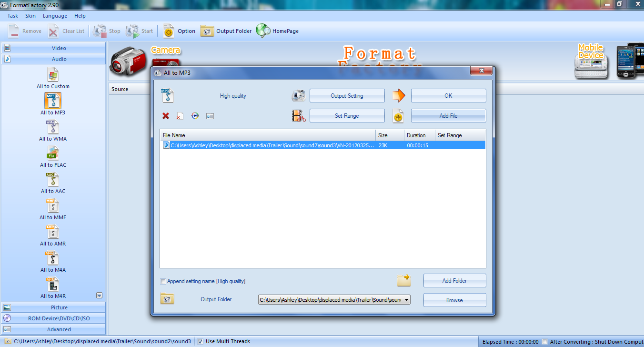Sort by File Name column header
The height and width of the screenshot is (347, 644).
[x=268, y=135]
